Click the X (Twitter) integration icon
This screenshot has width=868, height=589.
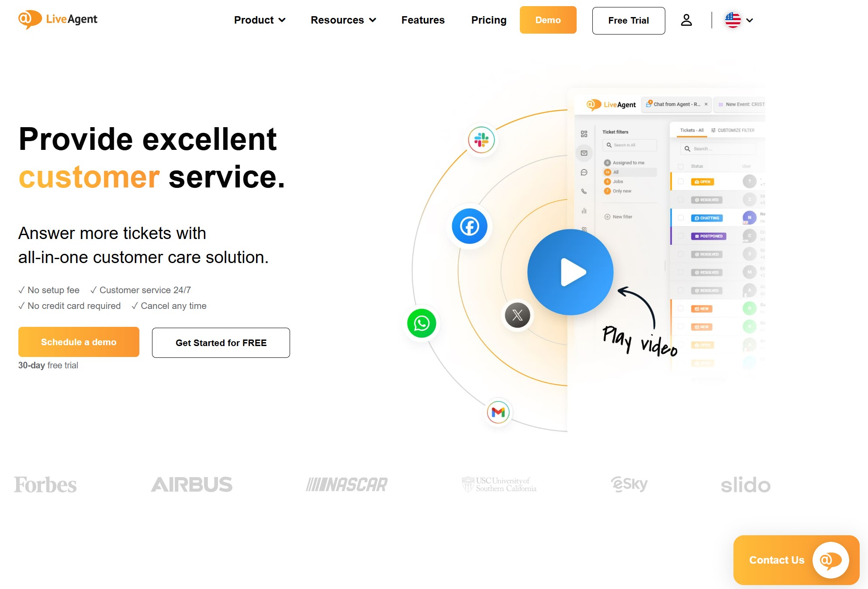(517, 315)
